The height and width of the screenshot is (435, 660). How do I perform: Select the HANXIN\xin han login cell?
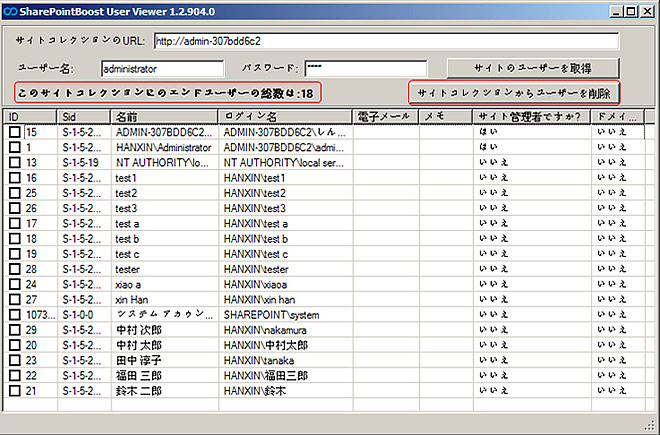click(x=285, y=299)
